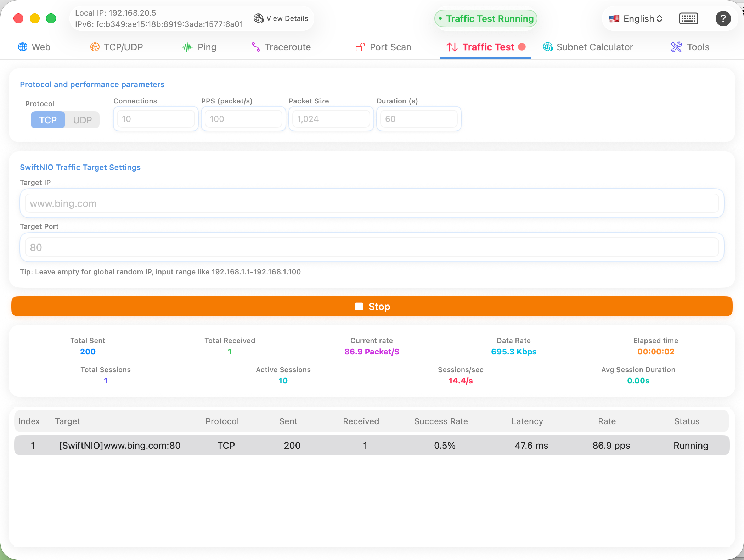Image resolution: width=744 pixels, height=560 pixels.
Task: Click the globe icon next to View Details
Action: point(258,18)
